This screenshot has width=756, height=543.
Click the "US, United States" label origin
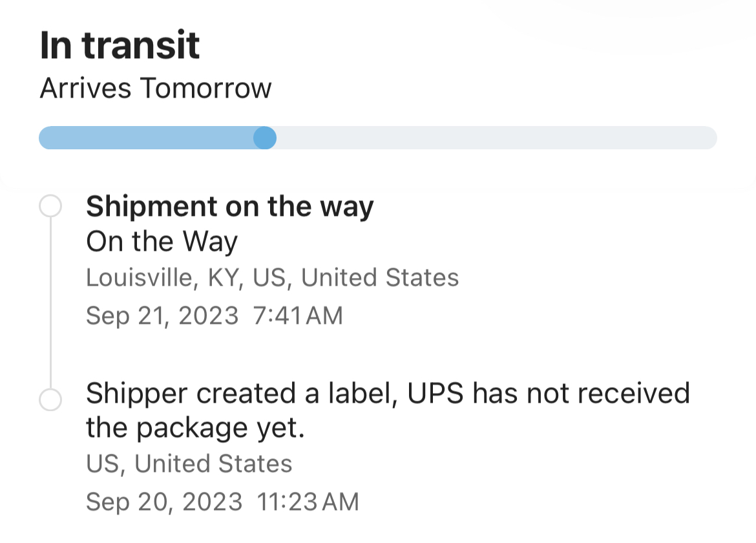click(x=189, y=463)
